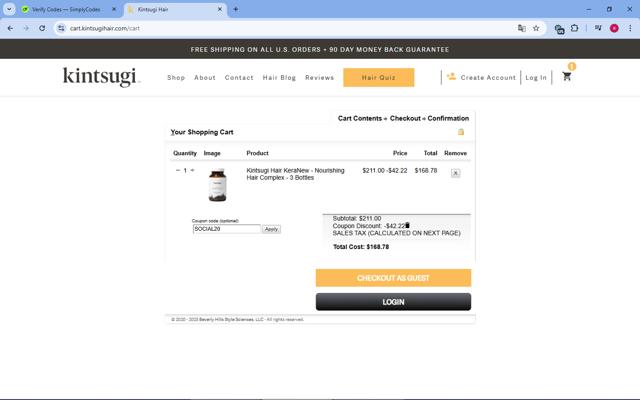Go back to previous page in browser
Screen dimensions: 640x400
pyautogui.click(x=10, y=28)
